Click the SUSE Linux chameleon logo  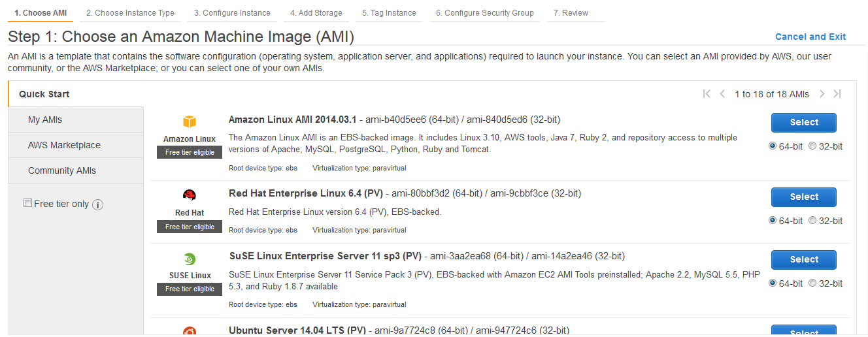click(x=190, y=259)
